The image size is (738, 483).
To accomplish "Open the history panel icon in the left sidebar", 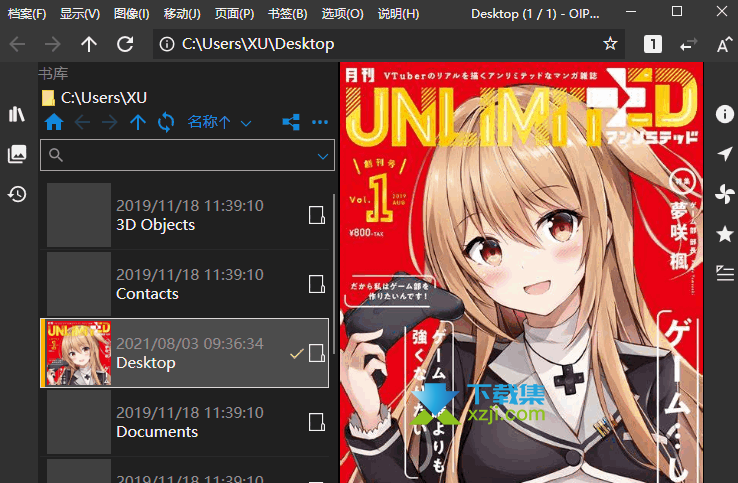I will coord(17,194).
